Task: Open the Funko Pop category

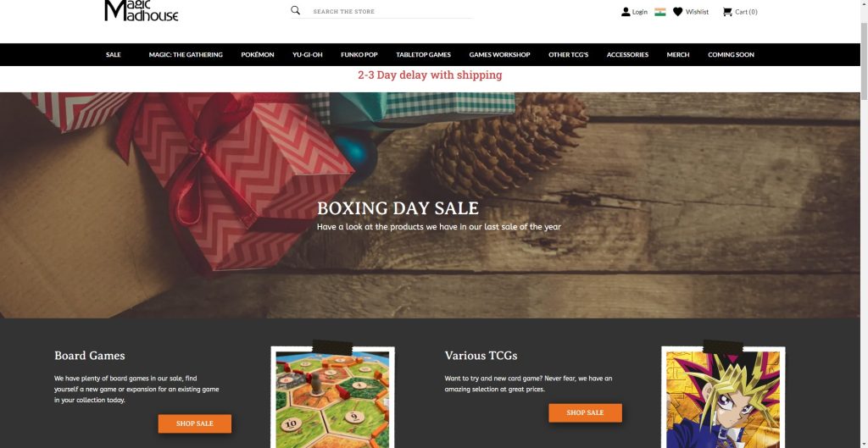Action: (359, 55)
